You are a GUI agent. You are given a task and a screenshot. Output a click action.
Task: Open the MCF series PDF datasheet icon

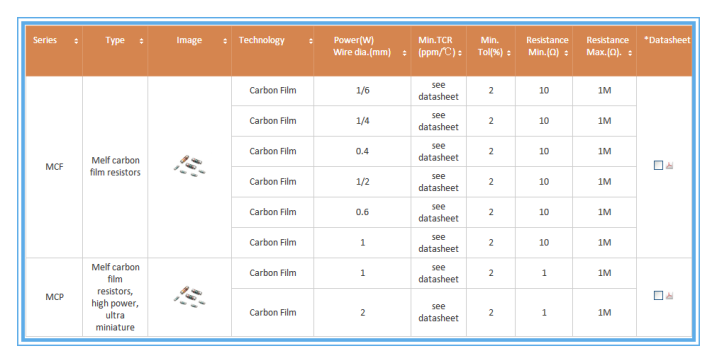coord(669,165)
